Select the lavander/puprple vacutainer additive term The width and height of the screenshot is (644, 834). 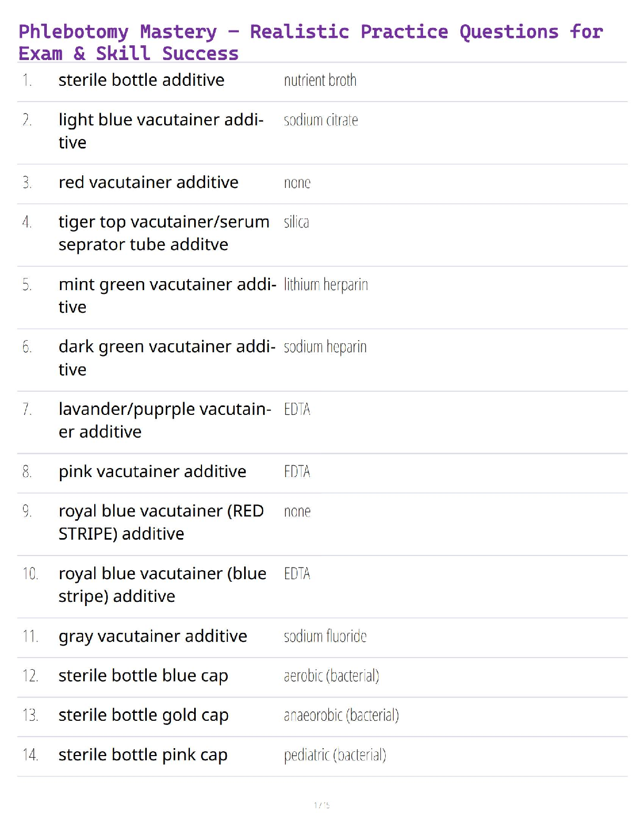coord(165,420)
